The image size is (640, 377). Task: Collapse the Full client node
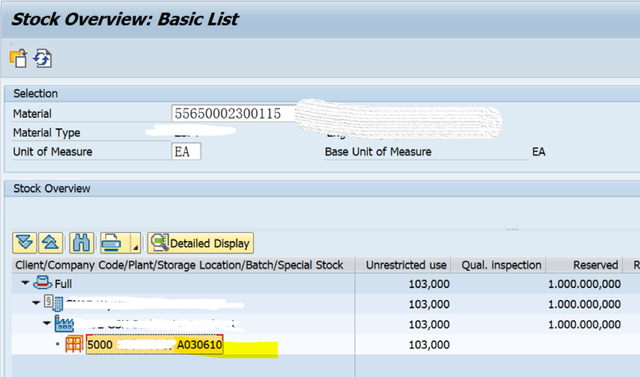pyautogui.click(x=25, y=283)
